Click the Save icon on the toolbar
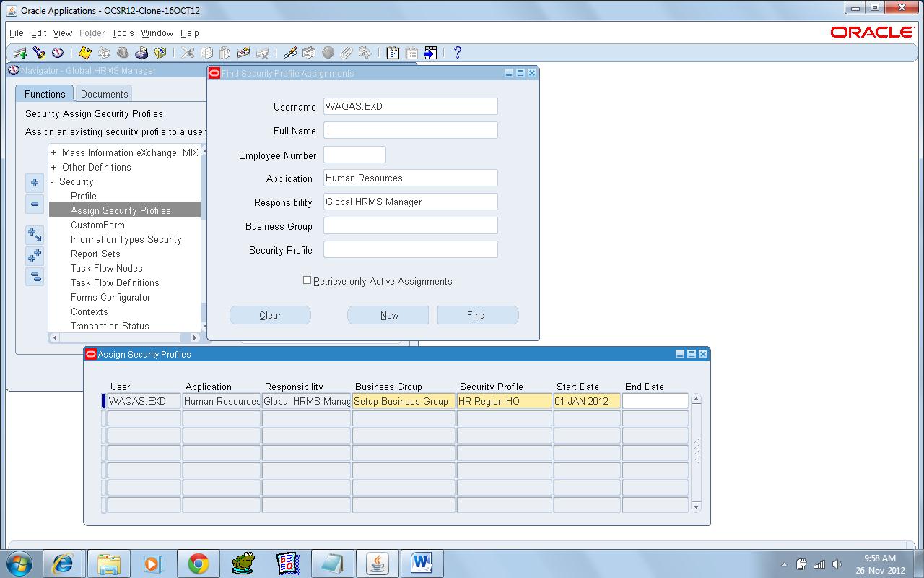Image resolution: width=924 pixels, height=578 pixels. coord(85,52)
